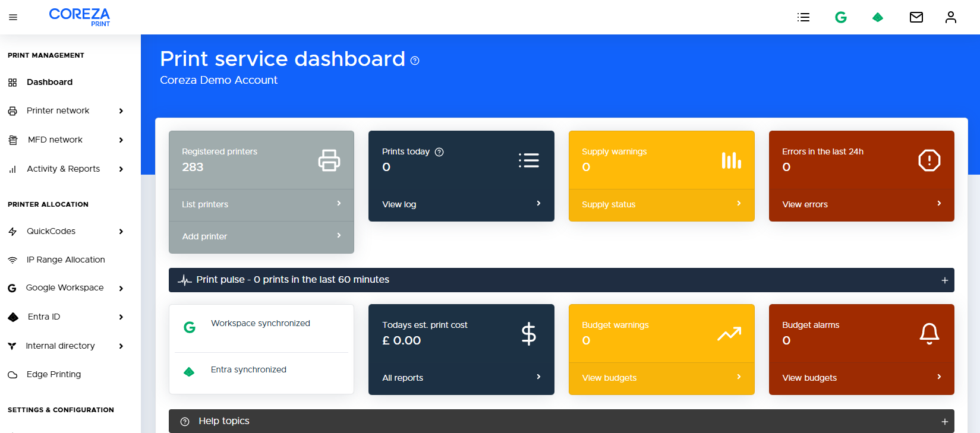Image resolution: width=980 pixels, height=433 pixels.
Task: Open the task list icon in header
Action: tap(803, 17)
